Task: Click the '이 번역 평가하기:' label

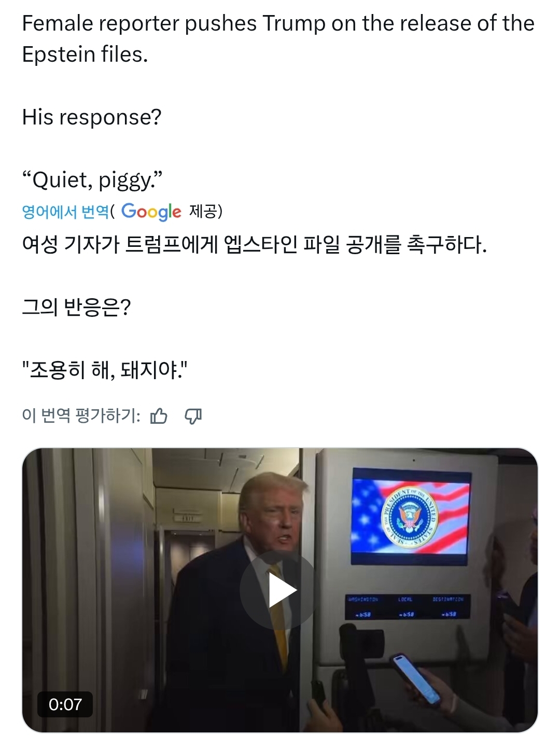Action: pos(81,416)
